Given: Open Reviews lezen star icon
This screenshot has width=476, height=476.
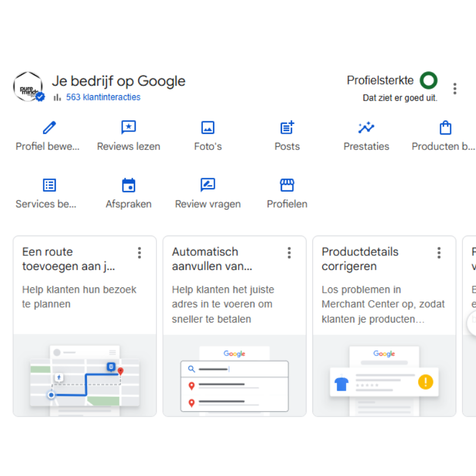Looking at the screenshot, I should click(129, 128).
